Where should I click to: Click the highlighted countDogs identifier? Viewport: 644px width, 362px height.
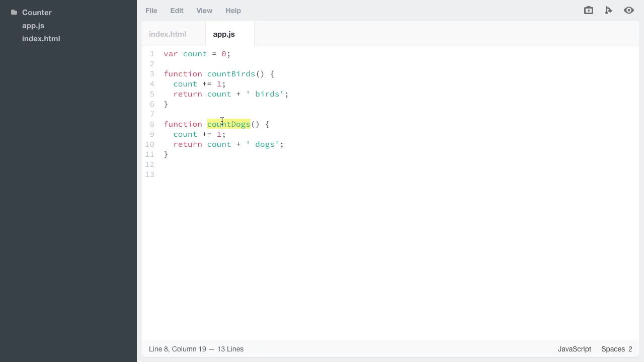pyautogui.click(x=228, y=124)
